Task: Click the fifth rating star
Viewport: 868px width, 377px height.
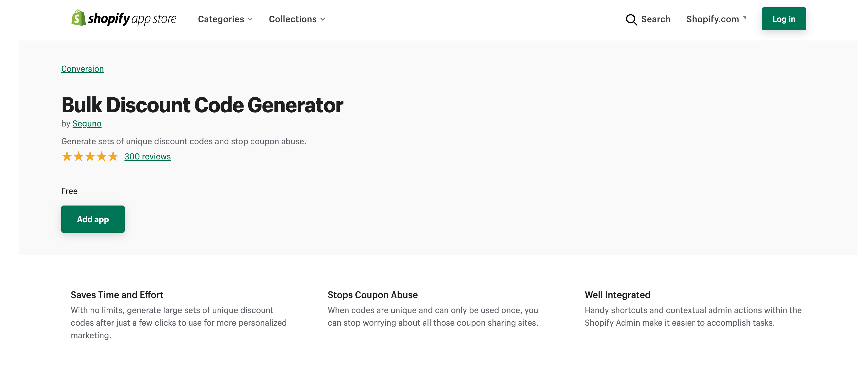Action: 113,156
